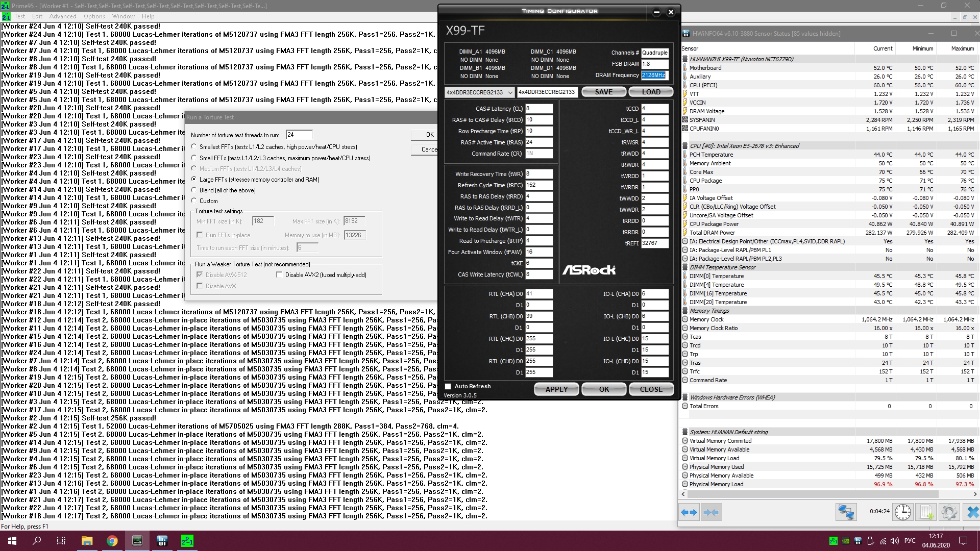Click the APPLY button in Timing Configurator
980x551 pixels.
556,389
